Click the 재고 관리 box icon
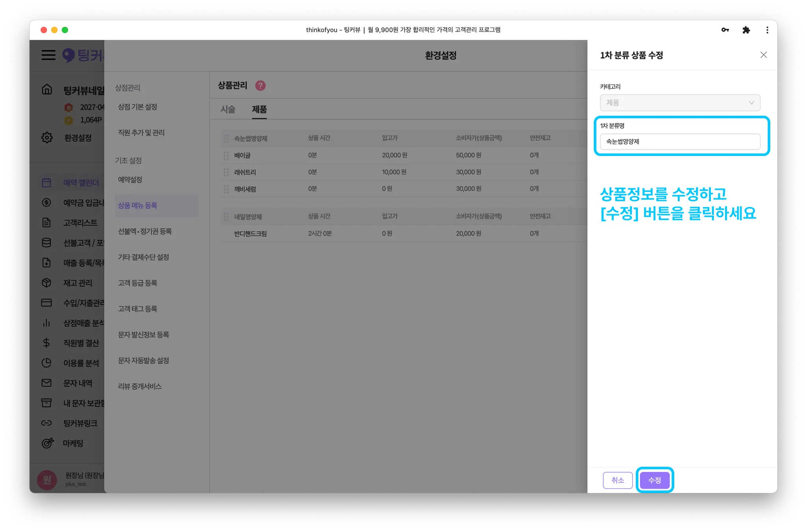The width and height of the screenshot is (807, 532). point(46,283)
